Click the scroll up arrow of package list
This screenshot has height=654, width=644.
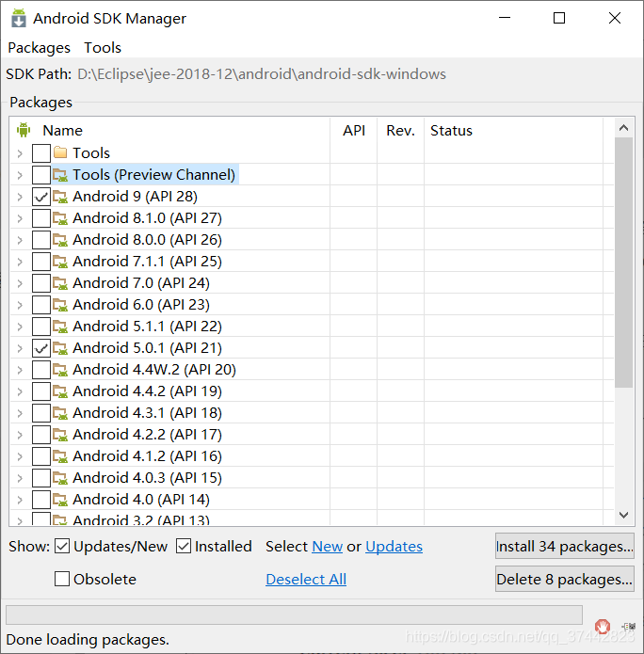point(623,128)
